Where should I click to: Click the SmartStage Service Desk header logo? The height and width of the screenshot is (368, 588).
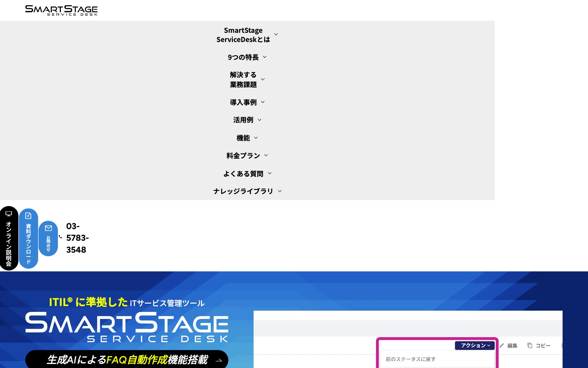[x=61, y=10]
